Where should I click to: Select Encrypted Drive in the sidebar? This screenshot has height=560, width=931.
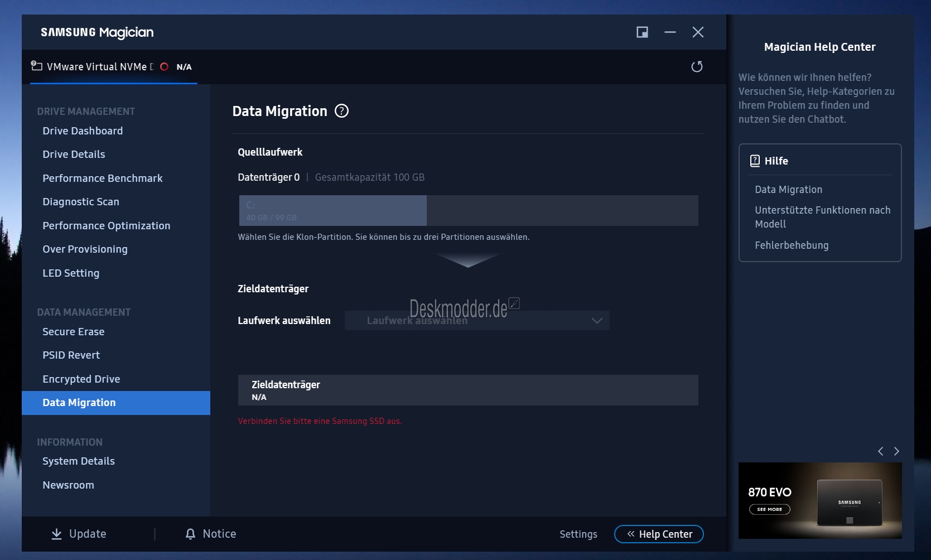[81, 379]
